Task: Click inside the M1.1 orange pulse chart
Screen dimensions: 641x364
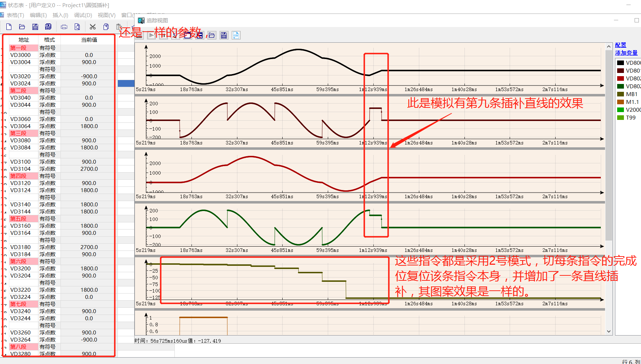Action: [370, 323]
